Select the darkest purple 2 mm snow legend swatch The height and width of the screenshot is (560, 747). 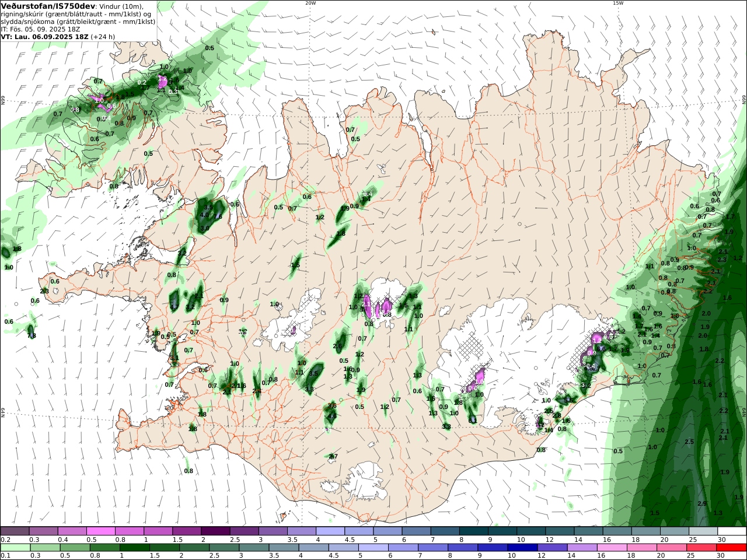pyautogui.click(x=215, y=531)
